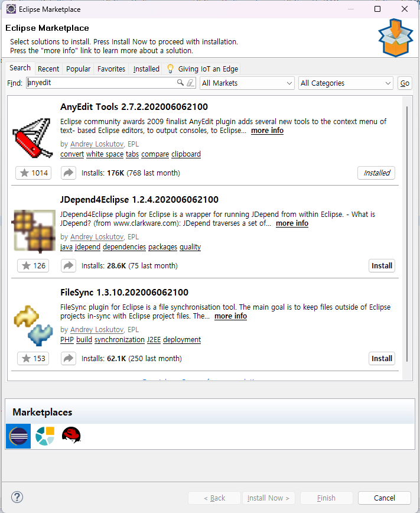The image size is (420, 513).
Task: Click the 'tabs' tag
Action: pyautogui.click(x=132, y=154)
